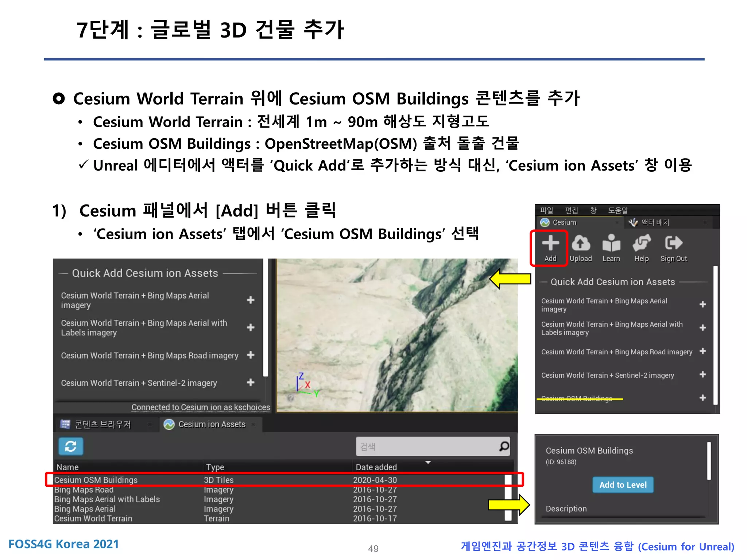Select the Bing Maps Aerial with Labels row
The height and width of the screenshot is (560, 747).
pos(279,499)
